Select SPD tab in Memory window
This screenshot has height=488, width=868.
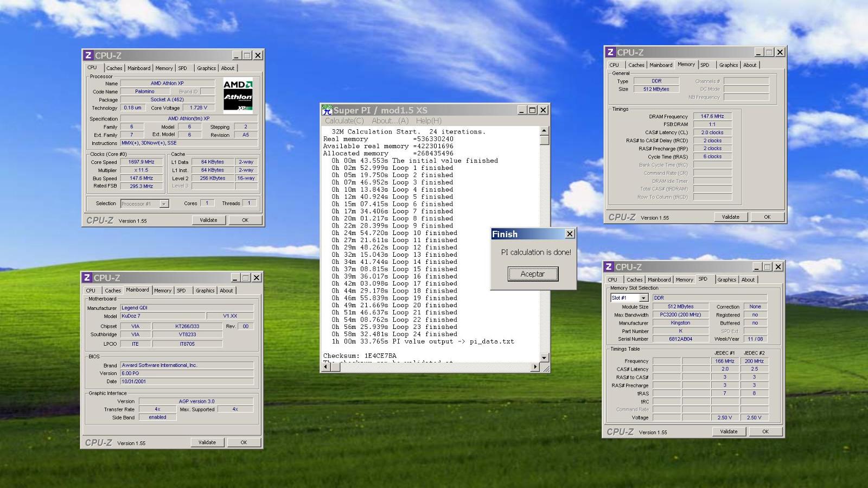pos(705,65)
